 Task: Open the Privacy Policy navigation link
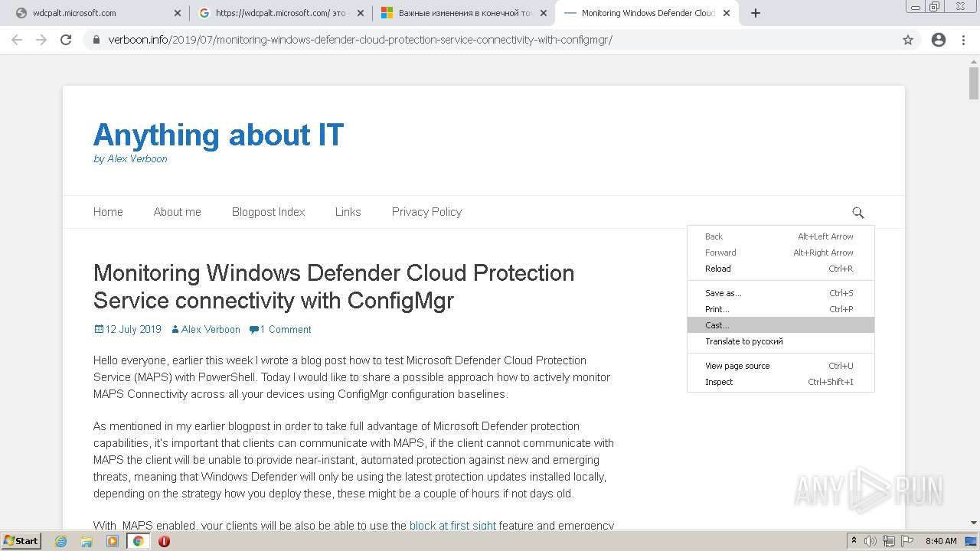[x=426, y=212]
